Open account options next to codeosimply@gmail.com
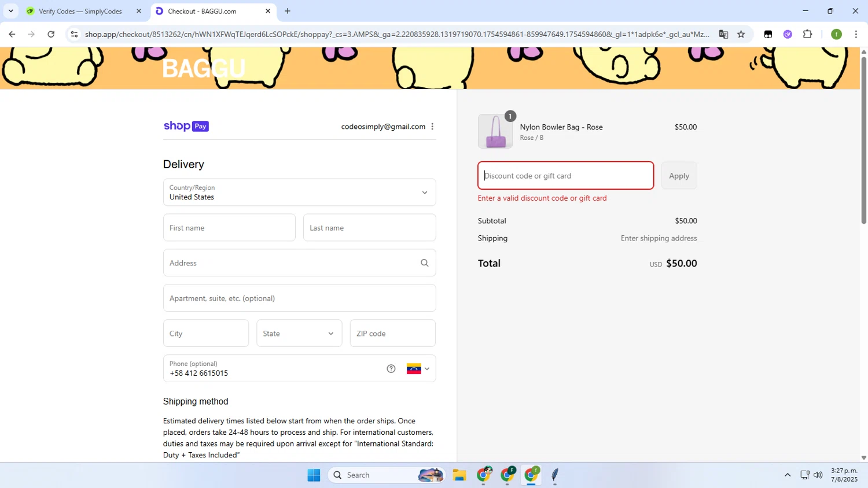 (x=432, y=127)
